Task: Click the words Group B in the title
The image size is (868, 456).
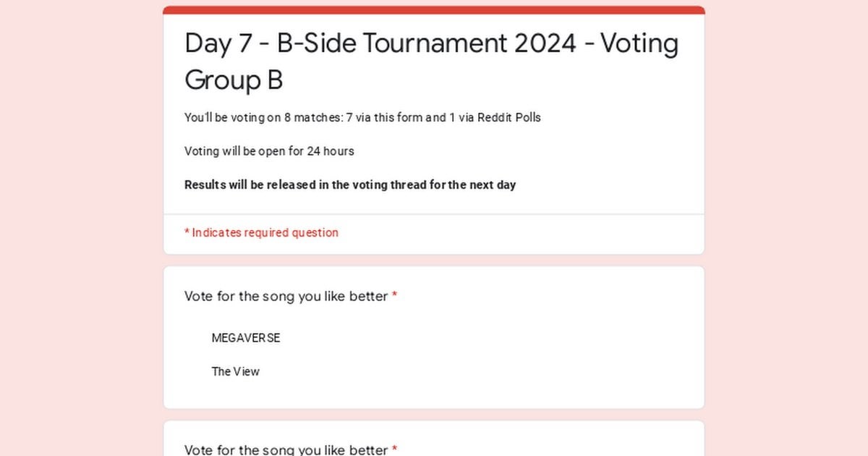Action: [233, 80]
